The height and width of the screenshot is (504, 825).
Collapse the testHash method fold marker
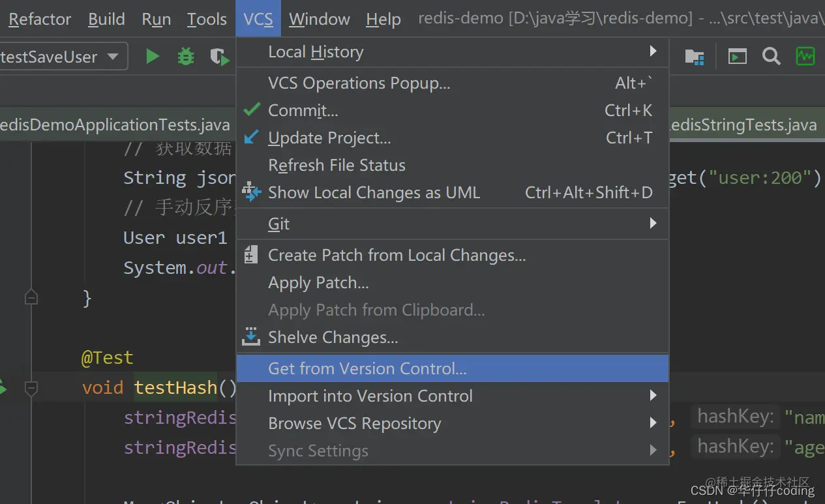click(31, 389)
